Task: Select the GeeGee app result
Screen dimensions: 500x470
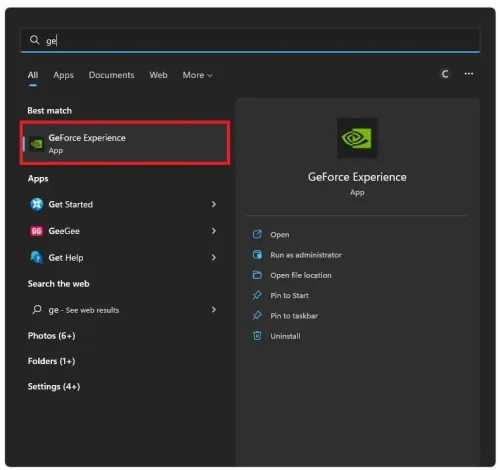Action: tap(123, 231)
